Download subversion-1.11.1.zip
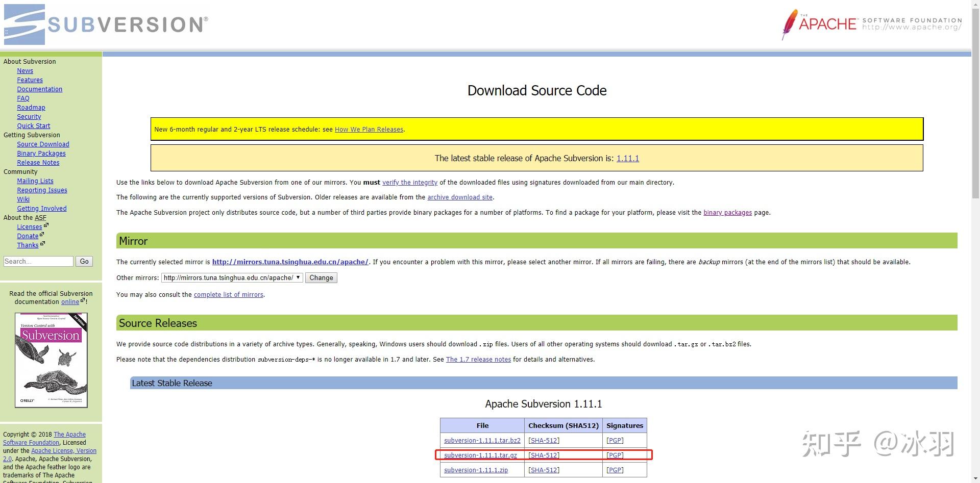The image size is (980, 483). [x=476, y=470]
